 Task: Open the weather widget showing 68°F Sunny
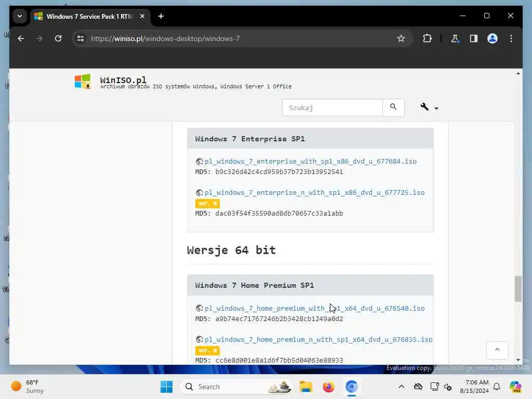click(x=27, y=387)
